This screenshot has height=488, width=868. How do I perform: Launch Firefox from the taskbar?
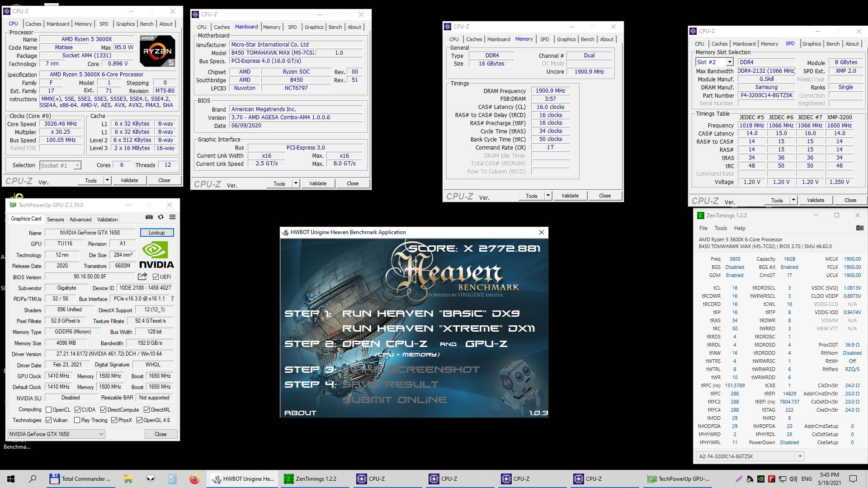pyautogui.click(x=194, y=479)
